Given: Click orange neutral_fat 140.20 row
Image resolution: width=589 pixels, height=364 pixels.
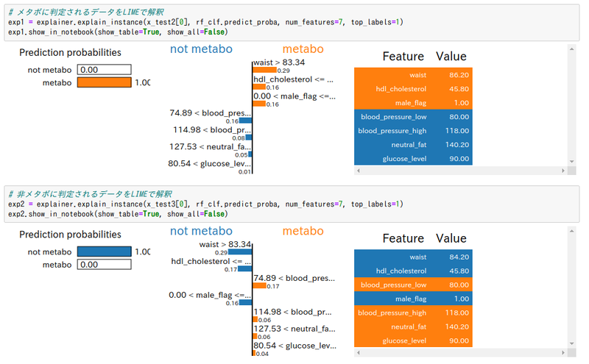Looking at the screenshot, I should [413, 326].
